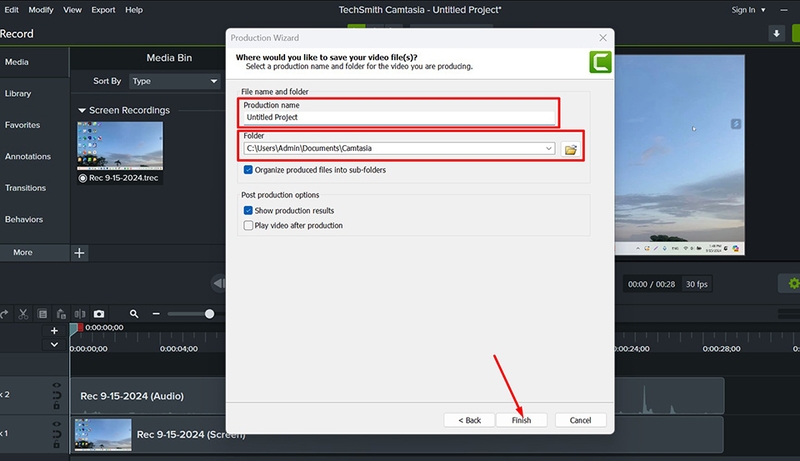Click the 30 fps indicator
Viewport: 800px width, 461px height.
tap(696, 284)
